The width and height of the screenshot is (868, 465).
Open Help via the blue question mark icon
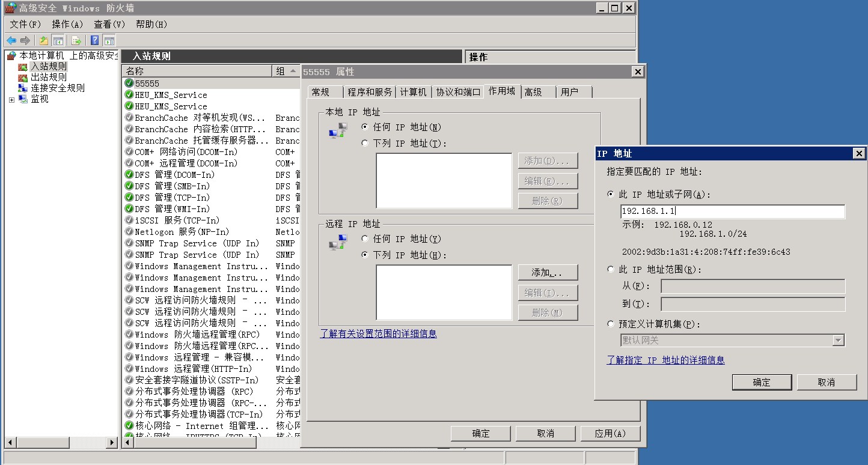94,40
